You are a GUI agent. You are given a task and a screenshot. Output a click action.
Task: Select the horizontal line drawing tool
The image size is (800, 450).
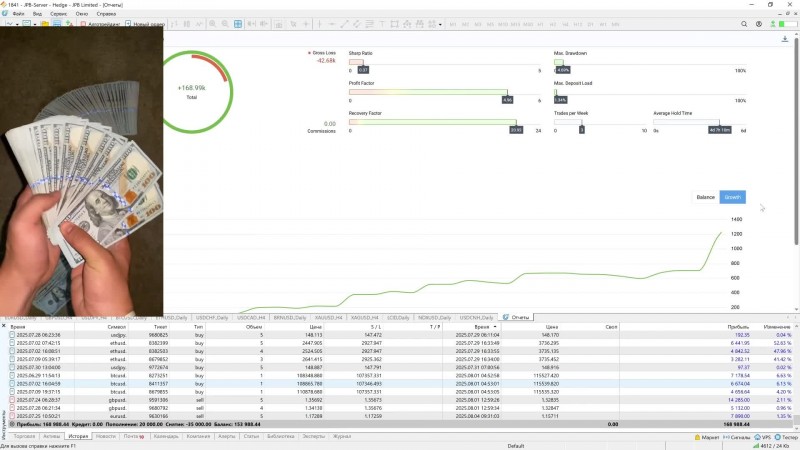pos(332,24)
